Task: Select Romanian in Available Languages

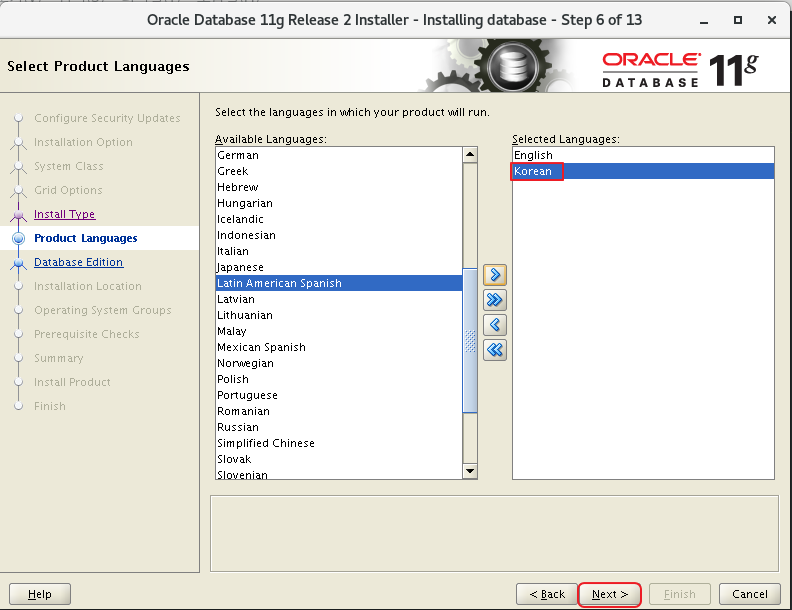Action: pyautogui.click(x=338, y=411)
